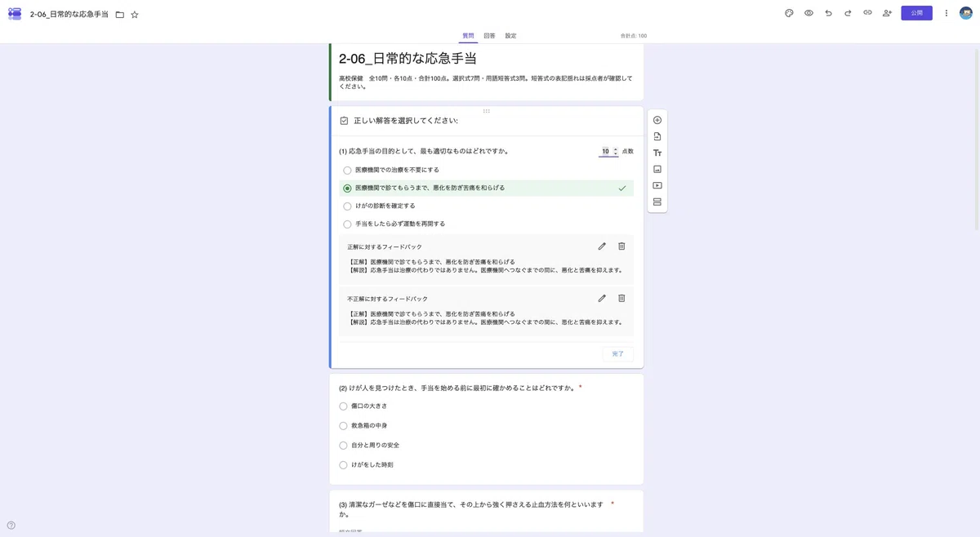The image size is (980, 537).
Task: Add a new section
Action: pos(657,202)
